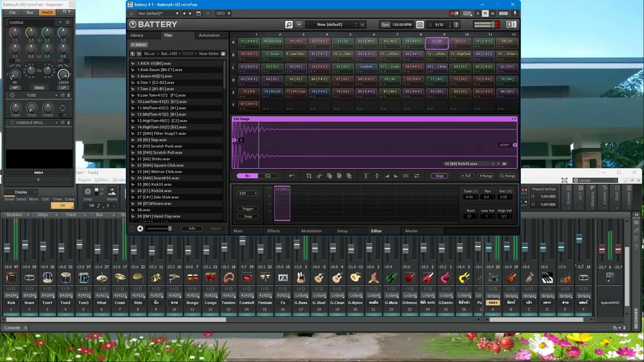Click the undo arrow in editor toolbar

292,176
